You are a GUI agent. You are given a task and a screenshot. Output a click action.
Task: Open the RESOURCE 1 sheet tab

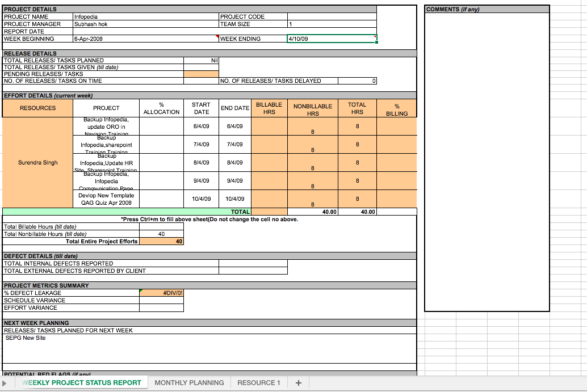(x=259, y=383)
